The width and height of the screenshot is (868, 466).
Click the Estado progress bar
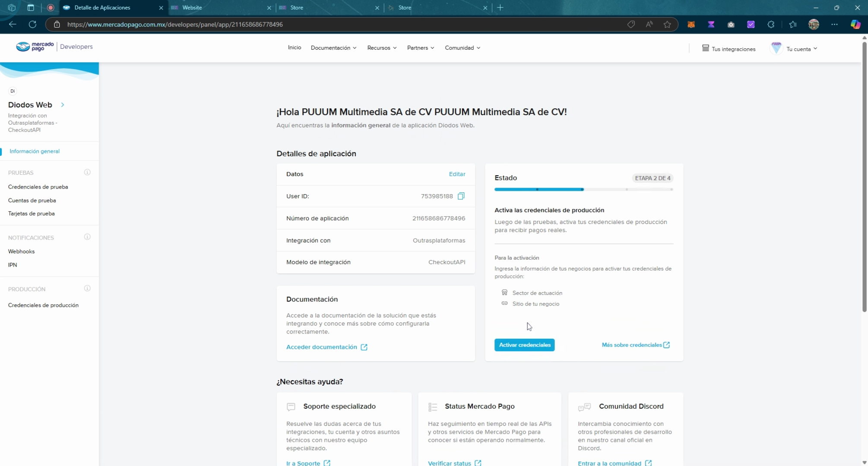click(x=584, y=189)
